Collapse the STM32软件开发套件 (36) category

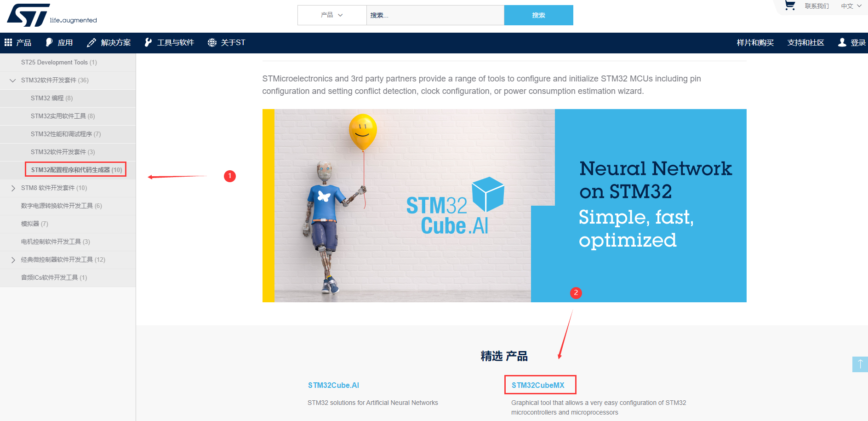click(x=12, y=80)
